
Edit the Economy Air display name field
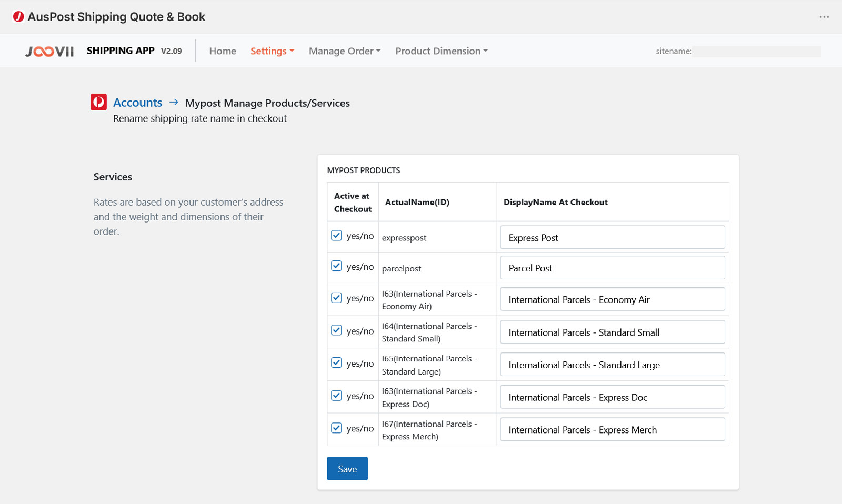pyautogui.click(x=612, y=299)
